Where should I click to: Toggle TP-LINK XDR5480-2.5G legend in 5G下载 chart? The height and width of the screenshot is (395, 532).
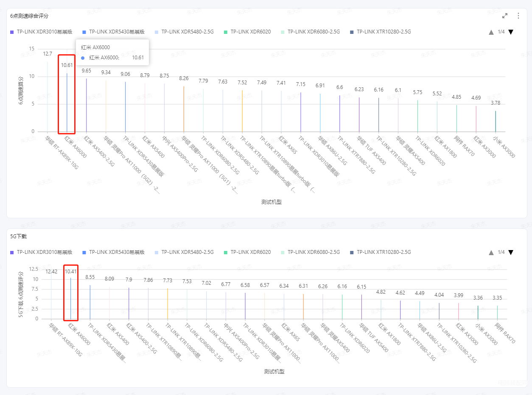(184, 252)
